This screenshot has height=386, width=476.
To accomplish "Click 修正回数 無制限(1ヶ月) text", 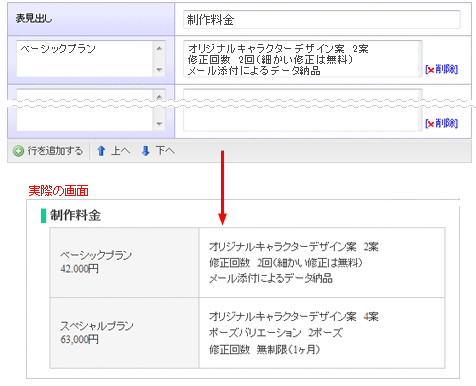I will (265, 349).
